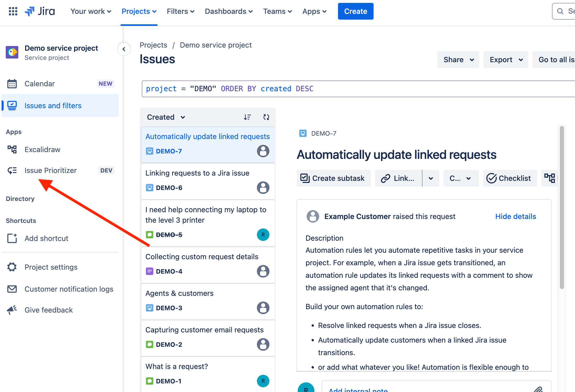Image resolution: width=575 pixels, height=392 pixels.
Task: Open the Share dropdown
Action: [x=458, y=60]
